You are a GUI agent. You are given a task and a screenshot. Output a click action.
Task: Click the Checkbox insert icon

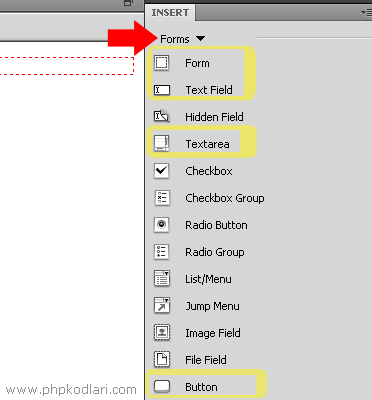tap(162, 171)
